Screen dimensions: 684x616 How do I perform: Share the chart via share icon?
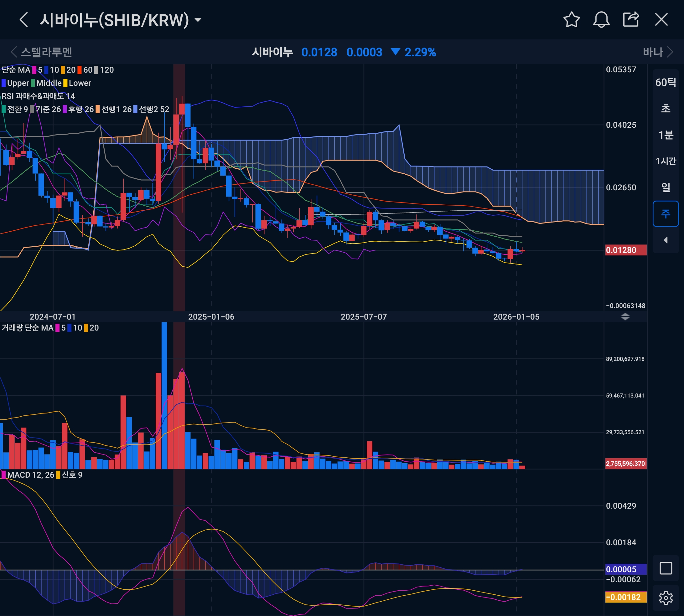click(x=631, y=20)
